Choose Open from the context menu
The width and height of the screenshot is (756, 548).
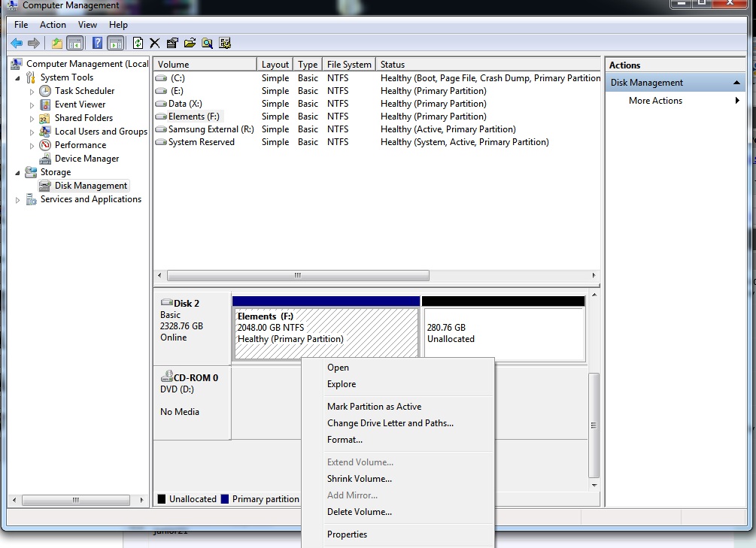[398, 368]
